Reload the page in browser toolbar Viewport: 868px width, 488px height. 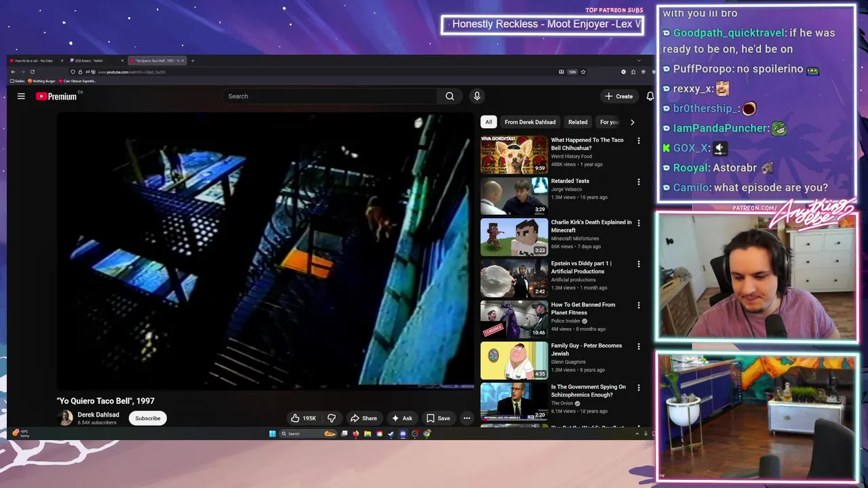coord(32,72)
